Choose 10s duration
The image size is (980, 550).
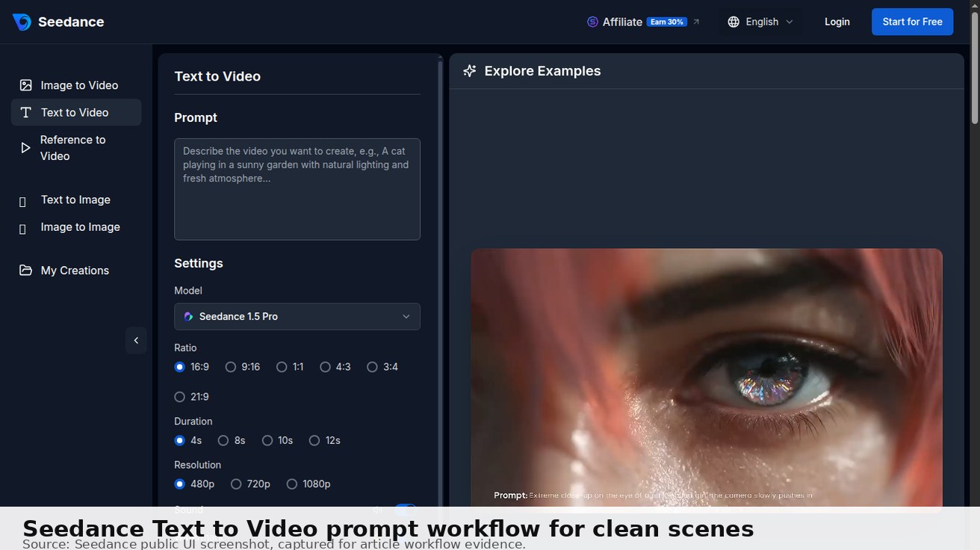click(x=277, y=441)
